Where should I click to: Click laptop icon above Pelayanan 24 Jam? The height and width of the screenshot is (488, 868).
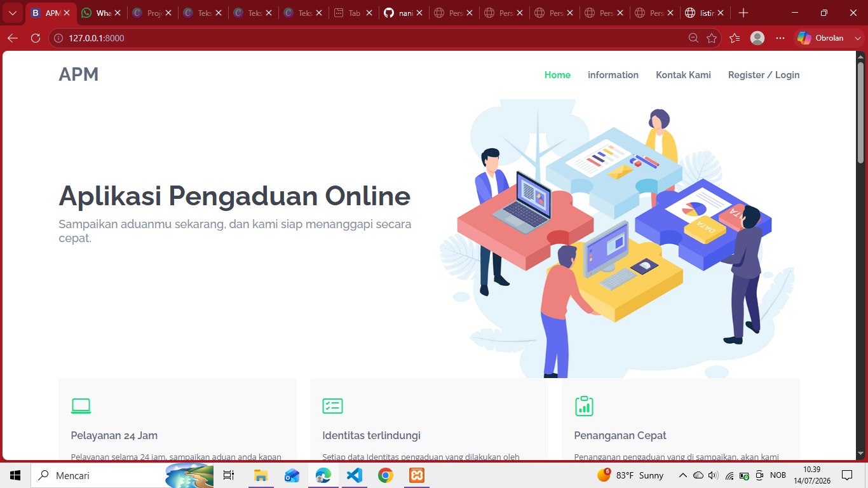tap(81, 405)
